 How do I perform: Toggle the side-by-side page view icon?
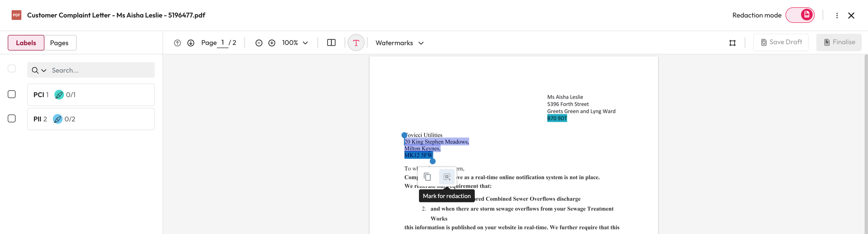[331, 43]
